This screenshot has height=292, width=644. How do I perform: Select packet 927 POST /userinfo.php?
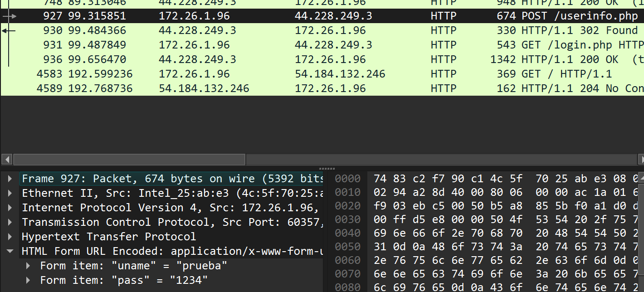(x=317, y=16)
